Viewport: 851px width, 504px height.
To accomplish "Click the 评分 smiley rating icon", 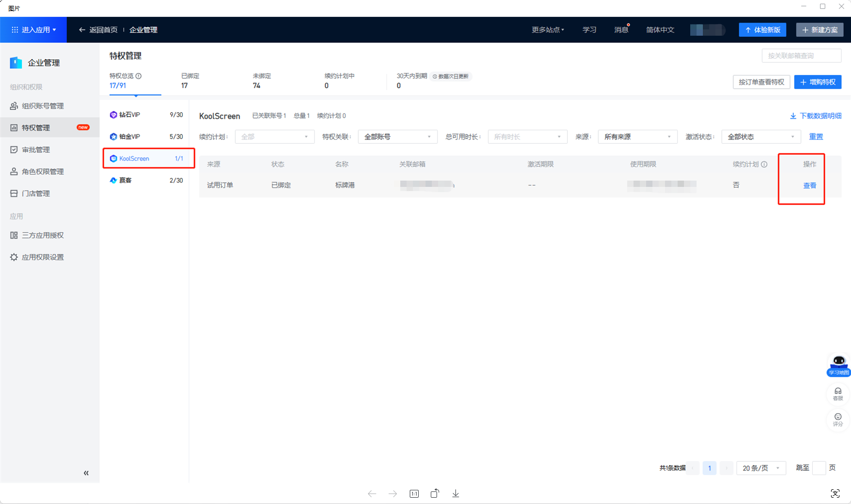I will [x=838, y=419].
